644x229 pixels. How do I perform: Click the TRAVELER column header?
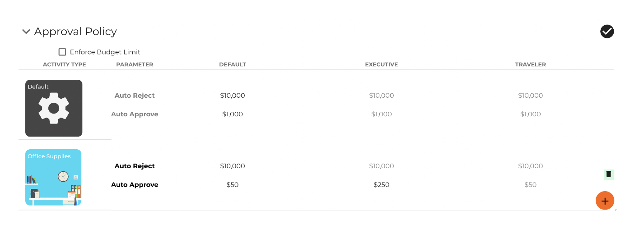[531, 64]
